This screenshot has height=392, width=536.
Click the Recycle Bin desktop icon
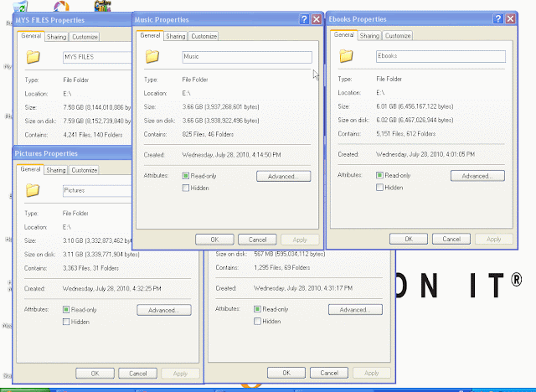(20, 6)
